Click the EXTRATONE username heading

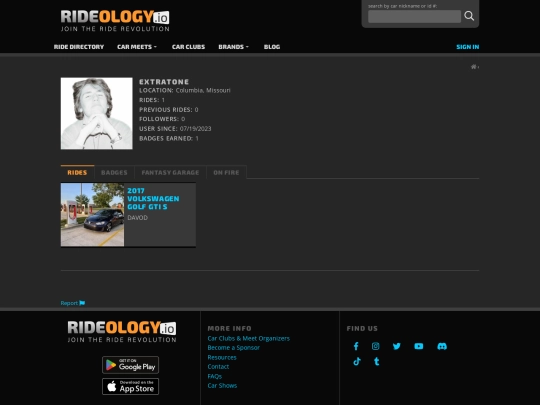click(164, 82)
